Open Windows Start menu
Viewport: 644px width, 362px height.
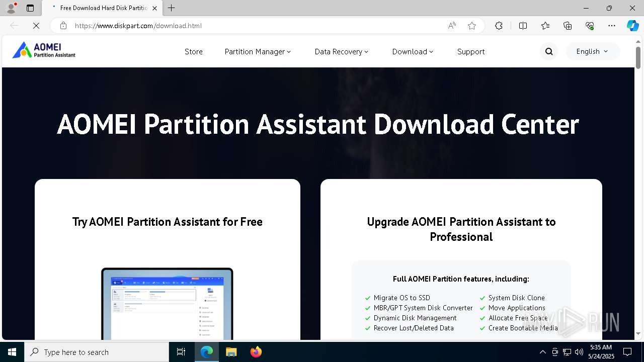pos(12,352)
